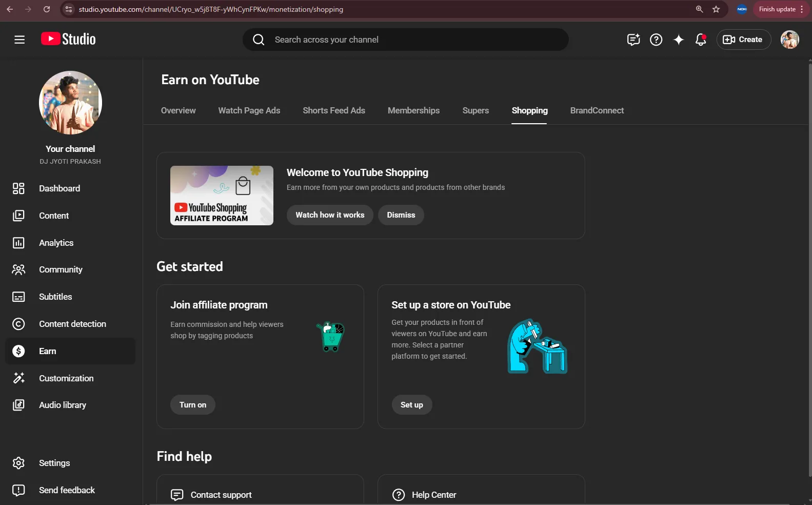This screenshot has width=812, height=505.
Task: Click the Settings gear icon
Action: pos(18,463)
